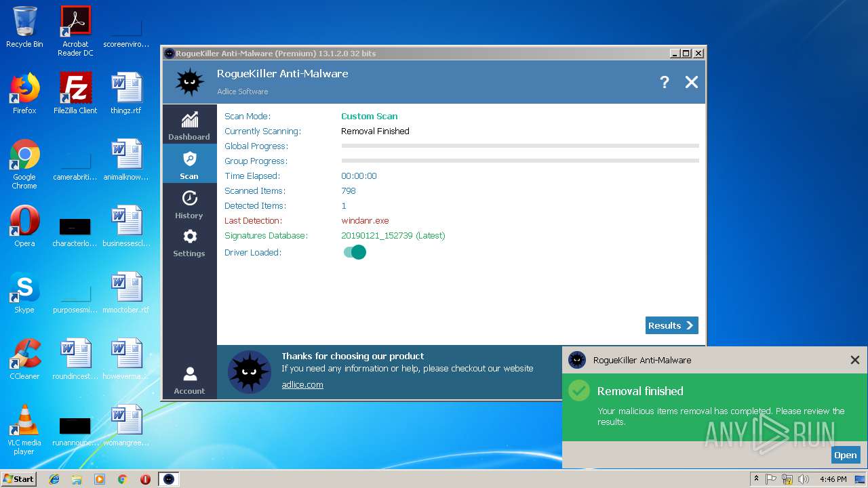Click the green checkmark in notification
This screenshot has width=868, height=488.
point(579,390)
